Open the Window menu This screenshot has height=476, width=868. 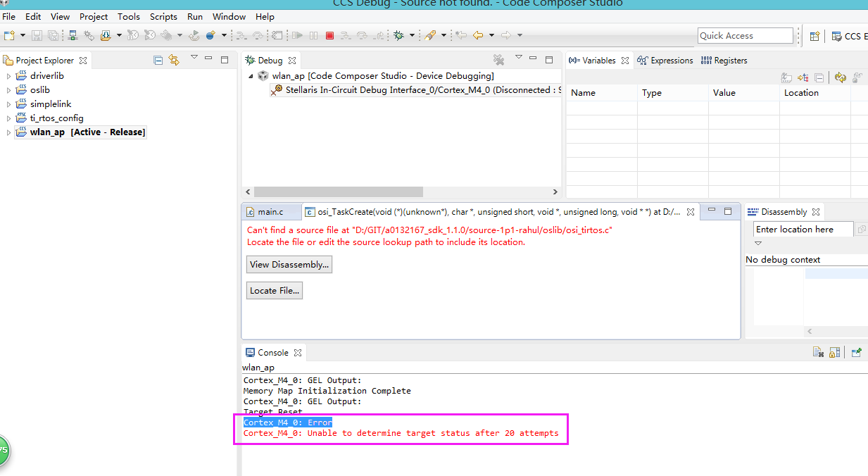(229, 16)
